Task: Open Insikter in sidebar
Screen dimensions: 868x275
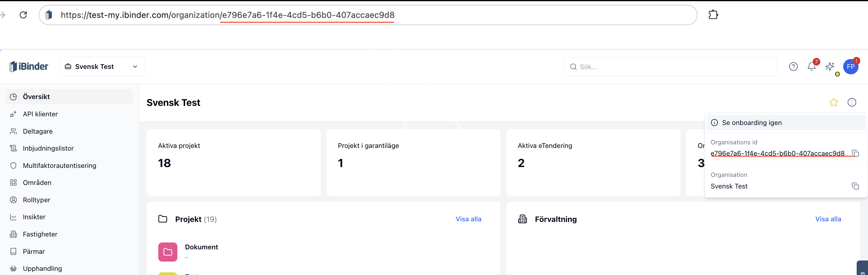Action: 69,217
